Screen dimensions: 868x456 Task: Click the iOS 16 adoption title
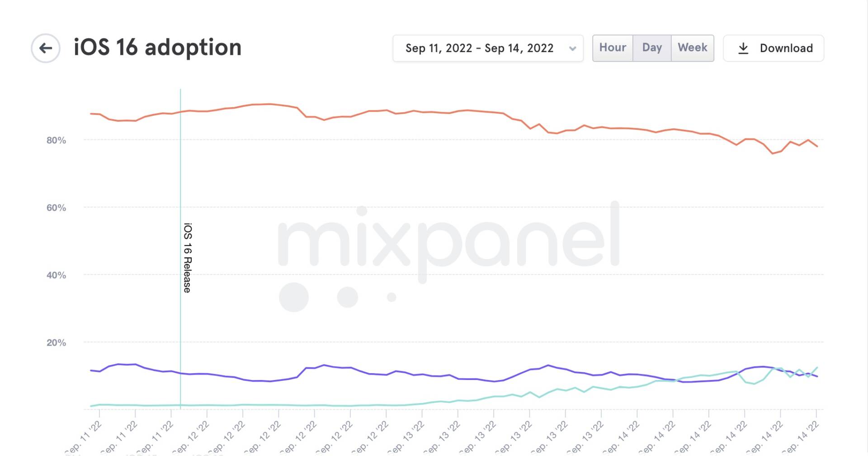[x=157, y=47]
